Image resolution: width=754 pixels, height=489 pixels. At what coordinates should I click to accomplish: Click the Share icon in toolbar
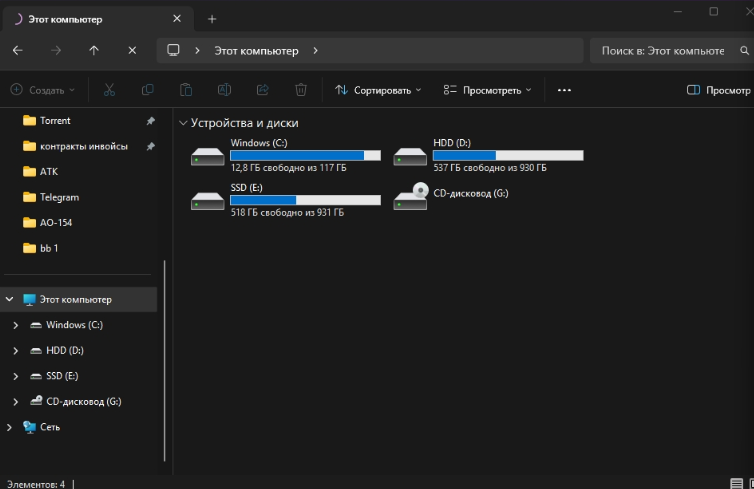pyautogui.click(x=263, y=90)
